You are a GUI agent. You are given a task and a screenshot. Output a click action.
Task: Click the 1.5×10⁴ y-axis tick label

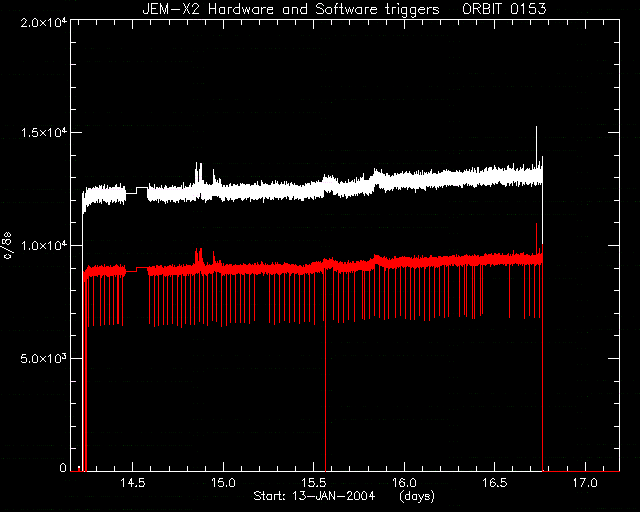point(44,133)
